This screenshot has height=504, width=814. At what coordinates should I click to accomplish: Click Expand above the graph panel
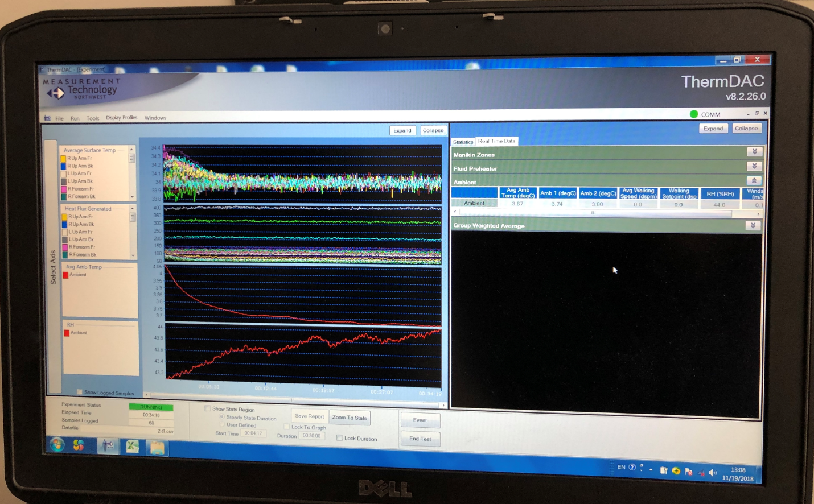click(402, 130)
